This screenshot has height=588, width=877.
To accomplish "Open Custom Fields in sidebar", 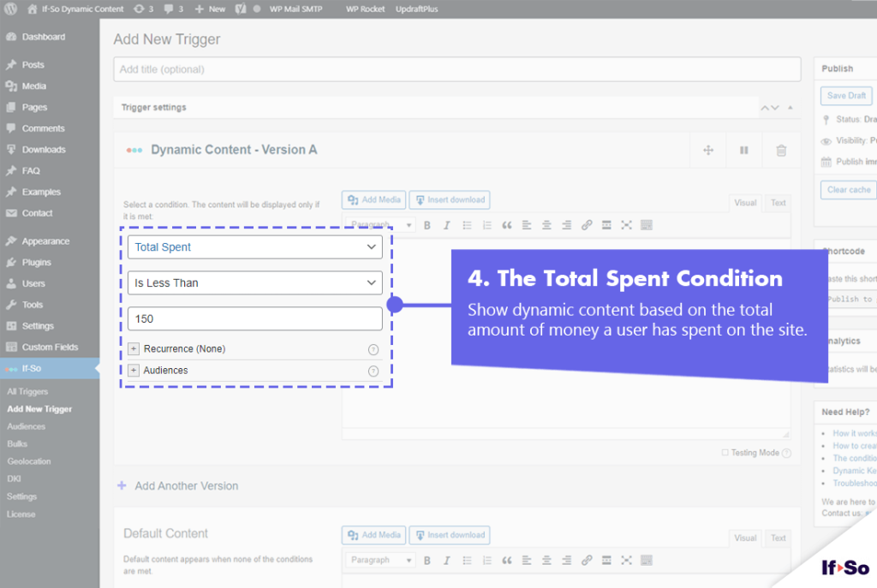I will (50, 347).
